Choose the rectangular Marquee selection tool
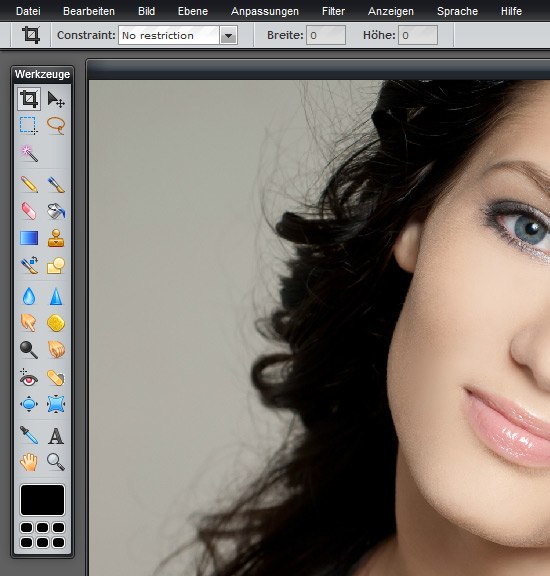Image resolution: width=550 pixels, height=576 pixels. (29, 126)
